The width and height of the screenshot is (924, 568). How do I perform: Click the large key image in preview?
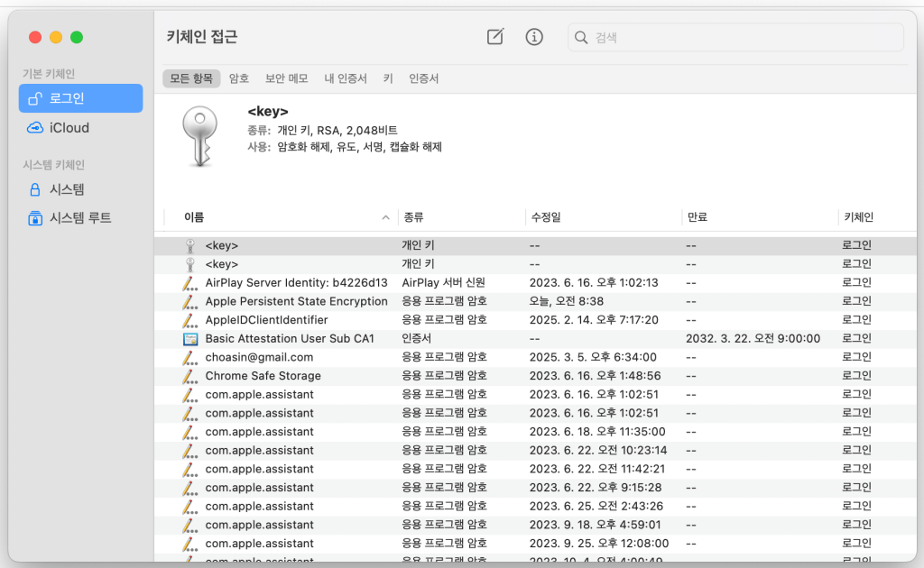coord(195,135)
